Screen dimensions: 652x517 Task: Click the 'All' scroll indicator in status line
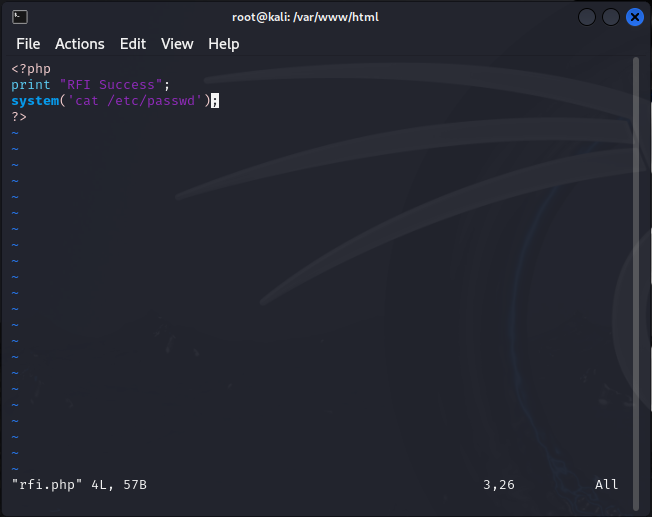tap(606, 485)
